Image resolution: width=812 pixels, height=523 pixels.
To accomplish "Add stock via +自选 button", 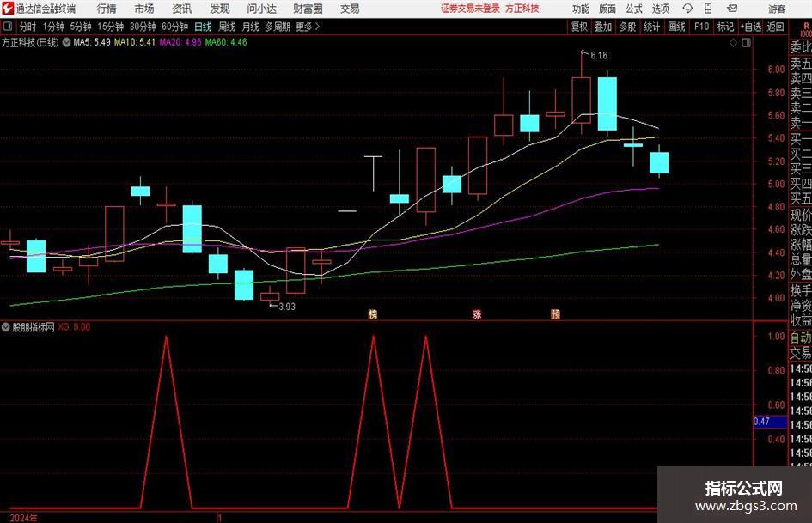I will pyautogui.click(x=750, y=27).
